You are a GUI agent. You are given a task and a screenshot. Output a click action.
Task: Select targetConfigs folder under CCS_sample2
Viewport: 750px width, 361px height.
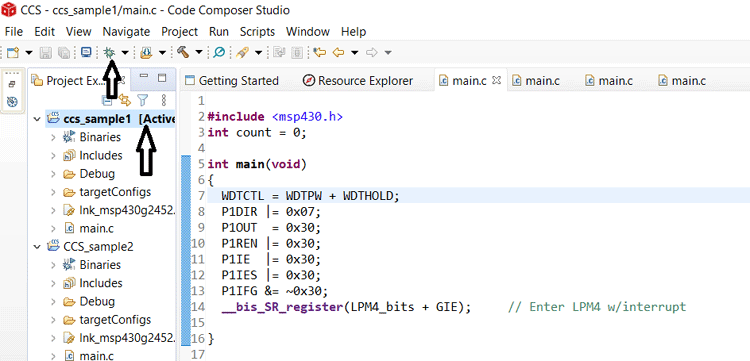pos(108,320)
